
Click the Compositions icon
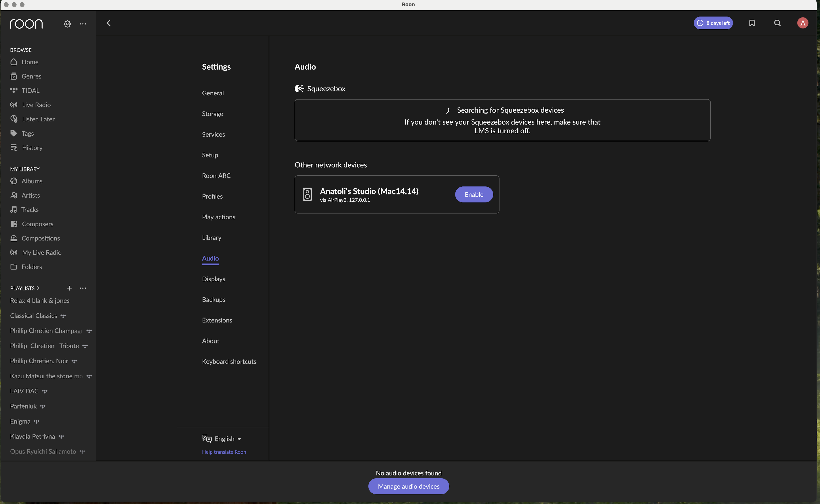[x=14, y=238]
